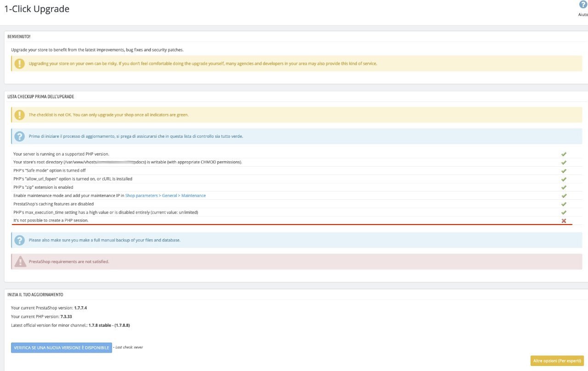Click text It's not possible to create PHP session
588x371 pixels.
tap(51, 221)
